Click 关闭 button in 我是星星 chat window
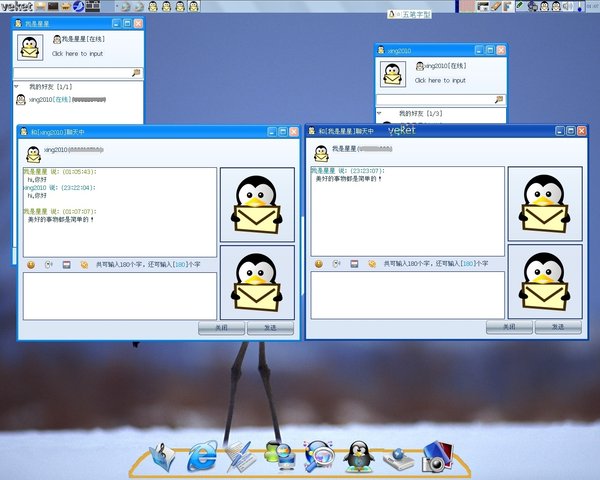Screen dimensions: 600x480 509,327
